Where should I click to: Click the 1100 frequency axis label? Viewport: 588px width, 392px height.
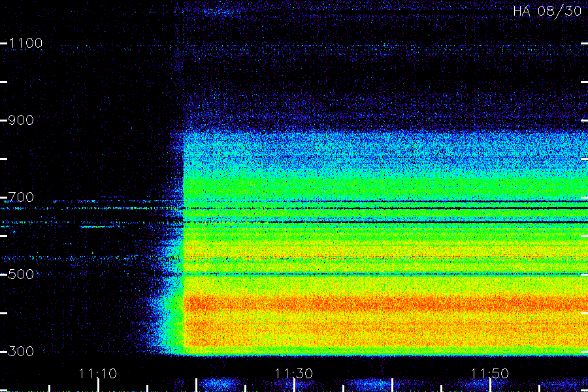[25, 43]
